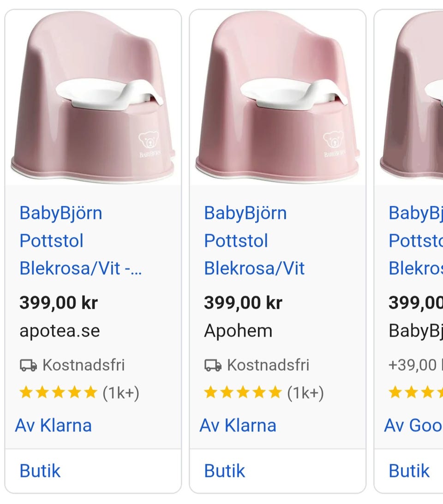Click the star rating in the Apohem card
Screen dimensions: 443x504
[x=243, y=393]
